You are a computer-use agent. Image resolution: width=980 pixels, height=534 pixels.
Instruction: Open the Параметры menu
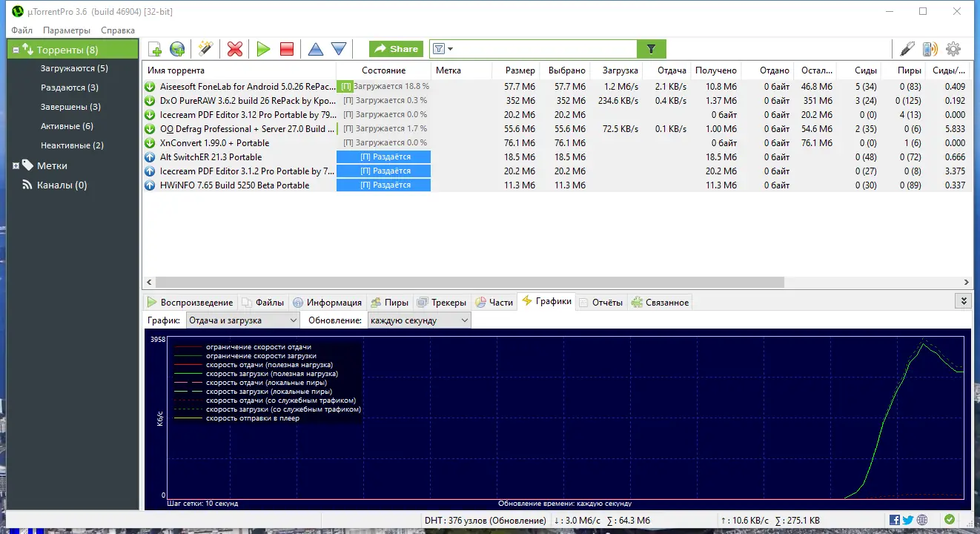click(x=67, y=30)
